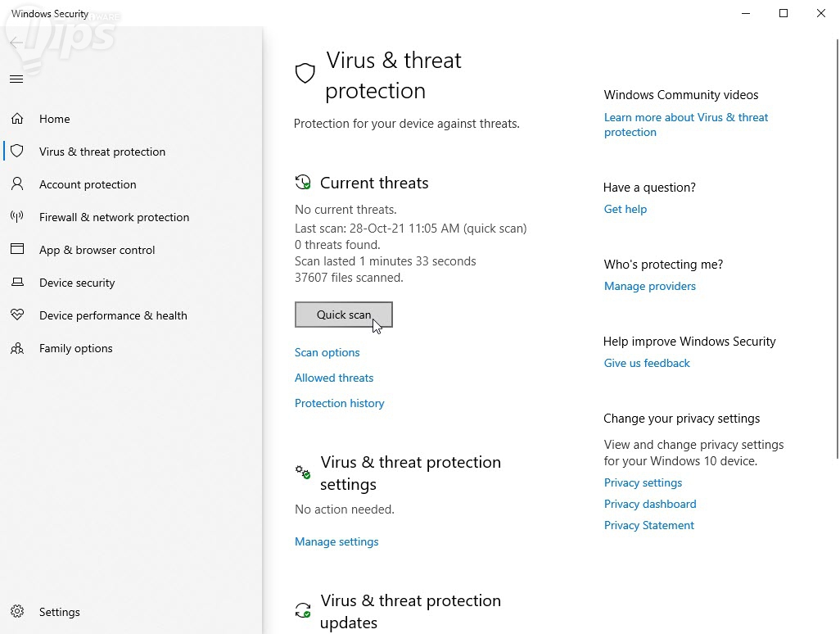The width and height of the screenshot is (840, 634).
Task: Click the Family options people icon
Action: [17, 348]
